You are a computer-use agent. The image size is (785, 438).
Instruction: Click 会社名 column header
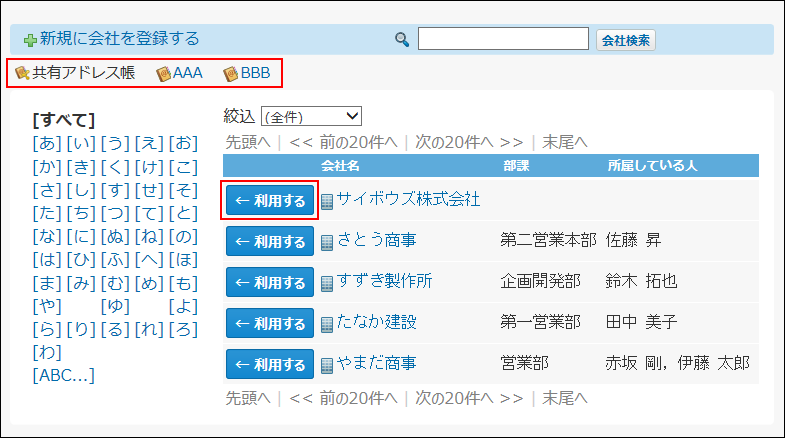pyautogui.click(x=340, y=166)
